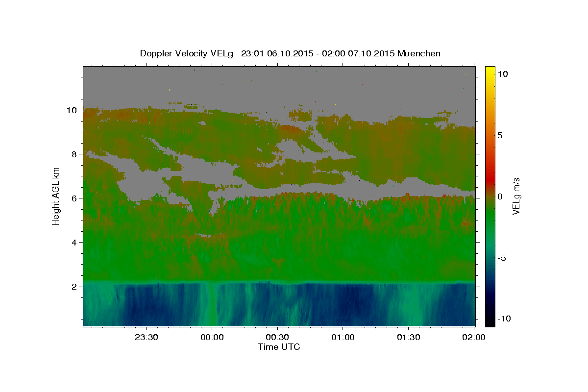Click the colorbar tick label '-5'
This screenshot has height=392, width=588.
point(501,258)
